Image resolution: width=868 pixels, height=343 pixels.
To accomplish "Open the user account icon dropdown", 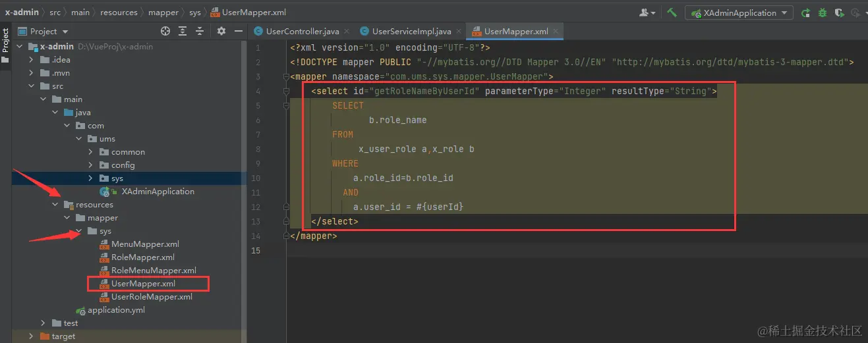I will coord(647,13).
